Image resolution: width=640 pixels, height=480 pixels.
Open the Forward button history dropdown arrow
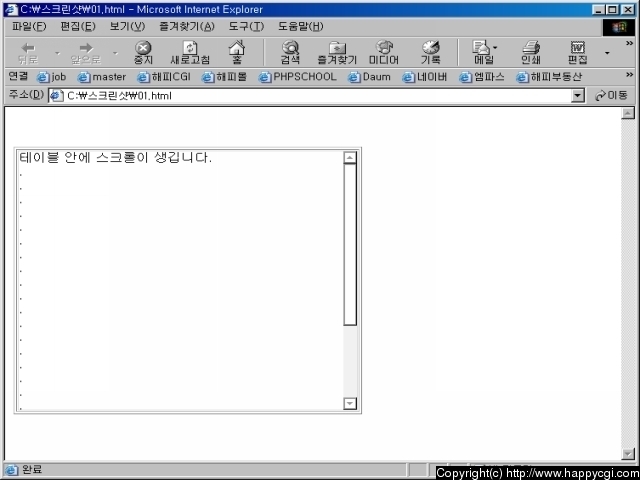click(116, 53)
